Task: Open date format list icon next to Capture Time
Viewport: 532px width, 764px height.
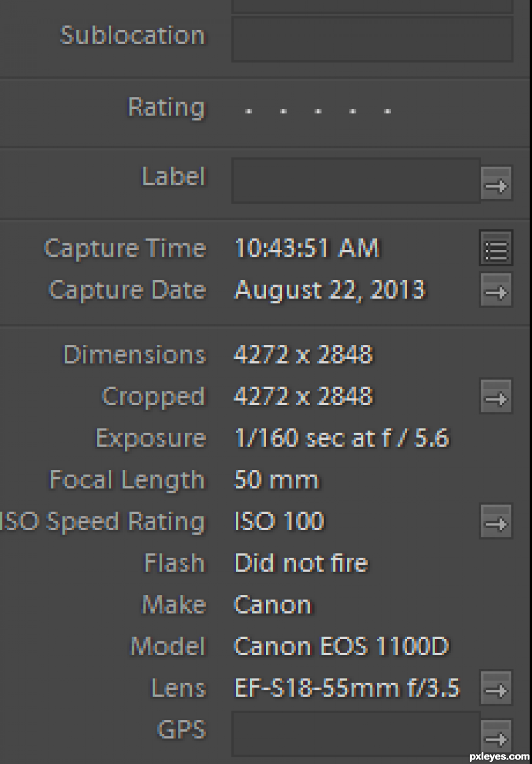Action: (496, 248)
